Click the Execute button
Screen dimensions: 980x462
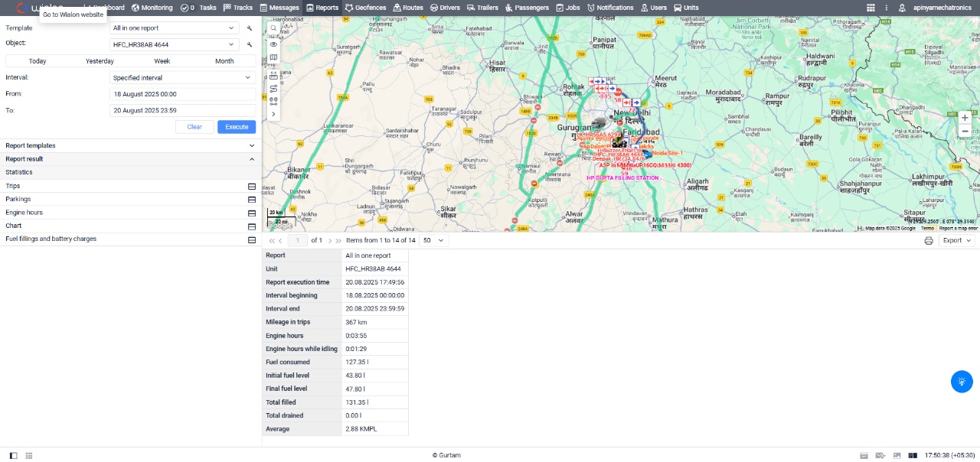click(x=237, y=127)
